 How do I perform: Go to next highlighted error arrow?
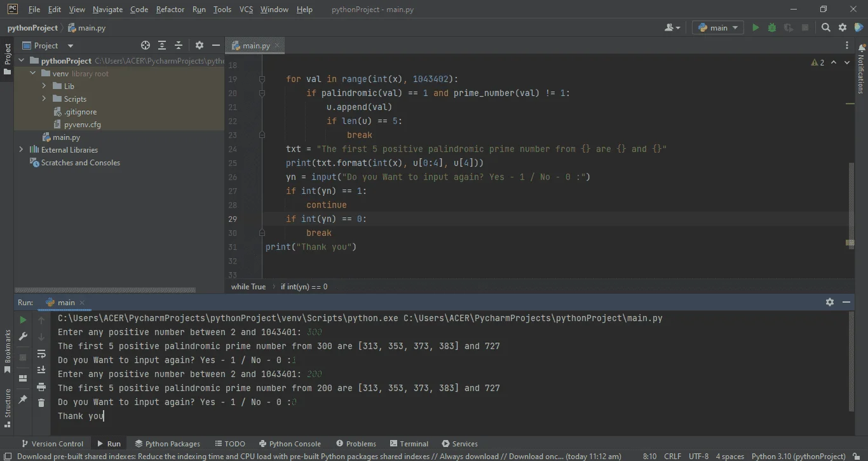tap(847, 62)
